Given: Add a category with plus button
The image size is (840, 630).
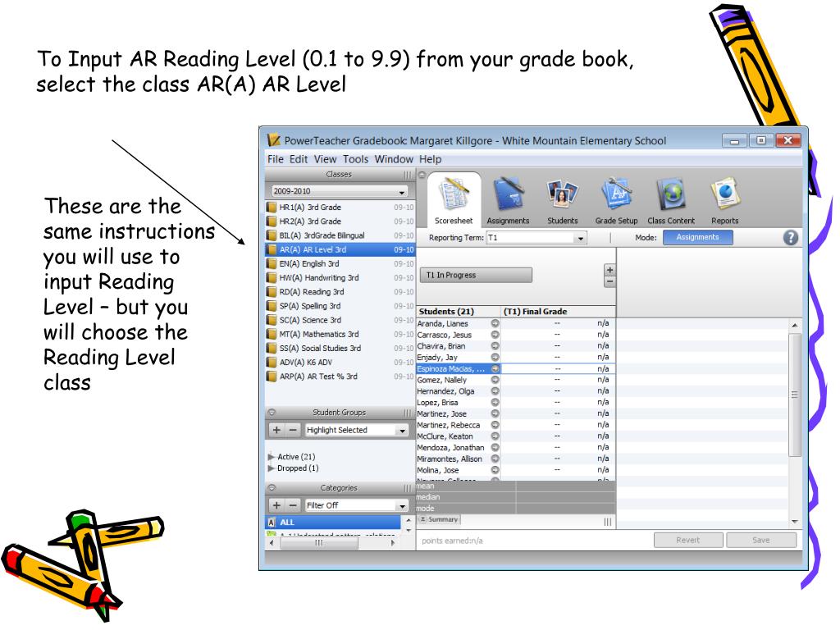Looking at the screenshot, I should (276, 505).
